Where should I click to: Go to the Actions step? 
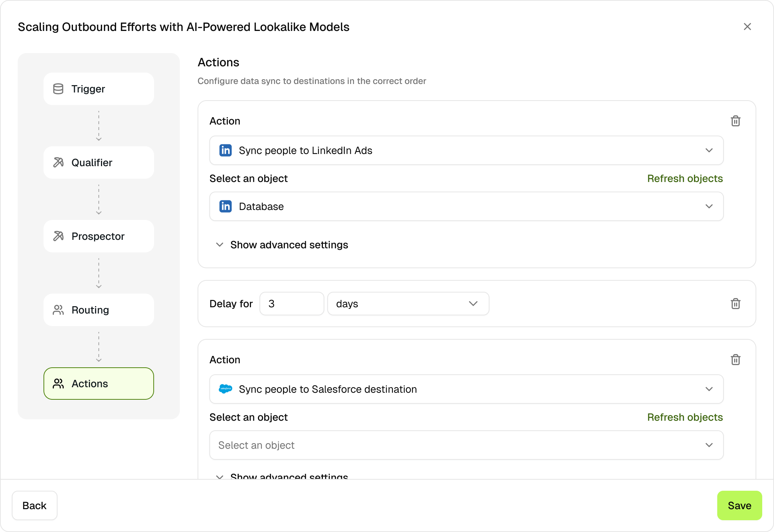pos(99,384)
